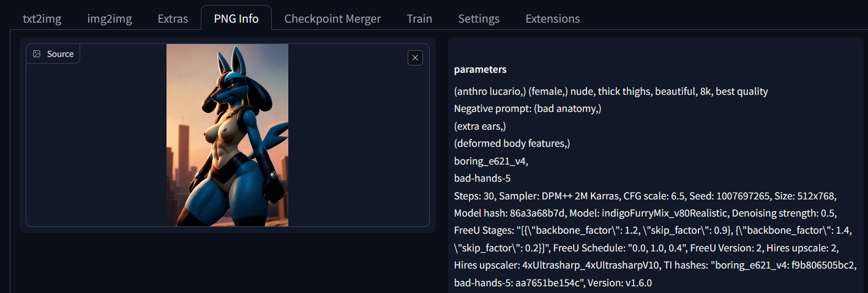This screenshot has width=868, height=293.
Task: Open the Settings tab
Action: point(479,18)
